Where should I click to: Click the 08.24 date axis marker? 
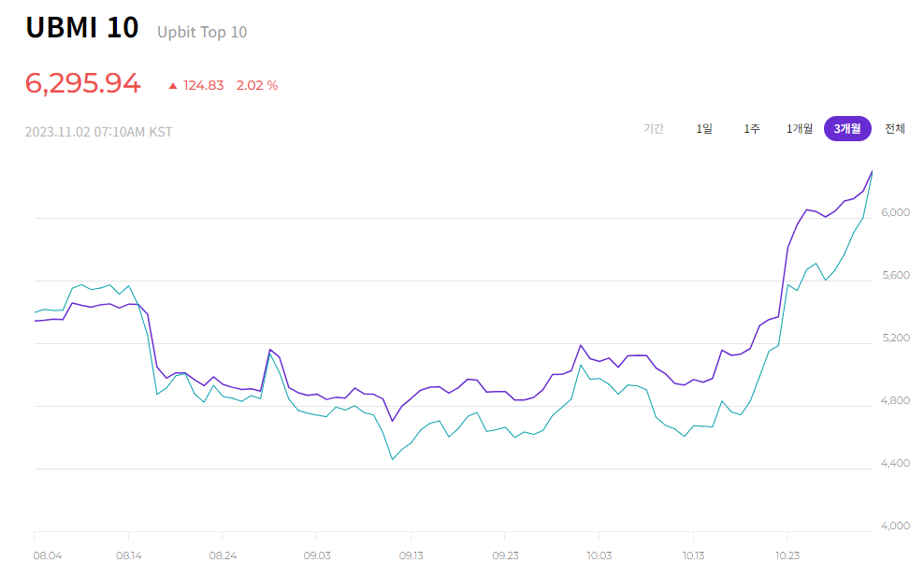click(223, 555)
